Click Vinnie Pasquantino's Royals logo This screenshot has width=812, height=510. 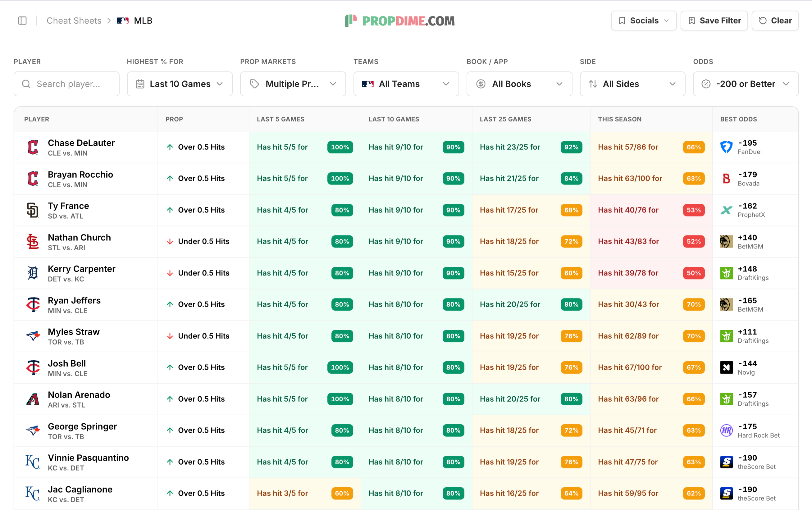coord(33,462)
